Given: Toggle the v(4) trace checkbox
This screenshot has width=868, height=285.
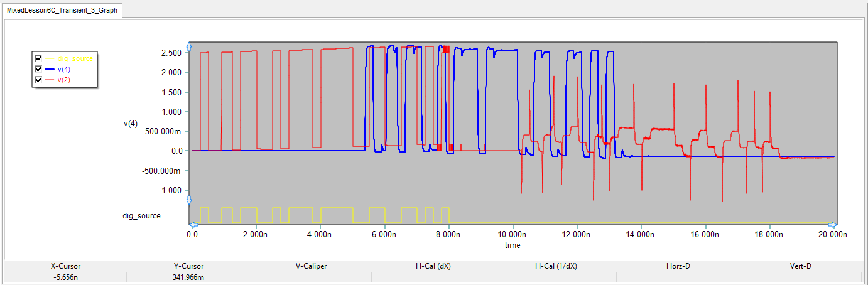Looking at the screenshot, I should point(38,69).
